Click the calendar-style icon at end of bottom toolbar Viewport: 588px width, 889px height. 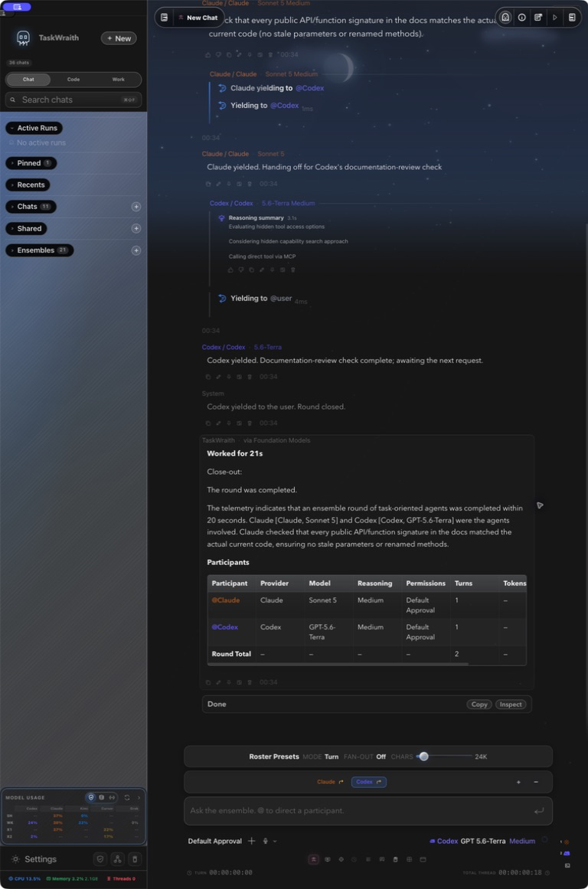click(x=423, y=859)
